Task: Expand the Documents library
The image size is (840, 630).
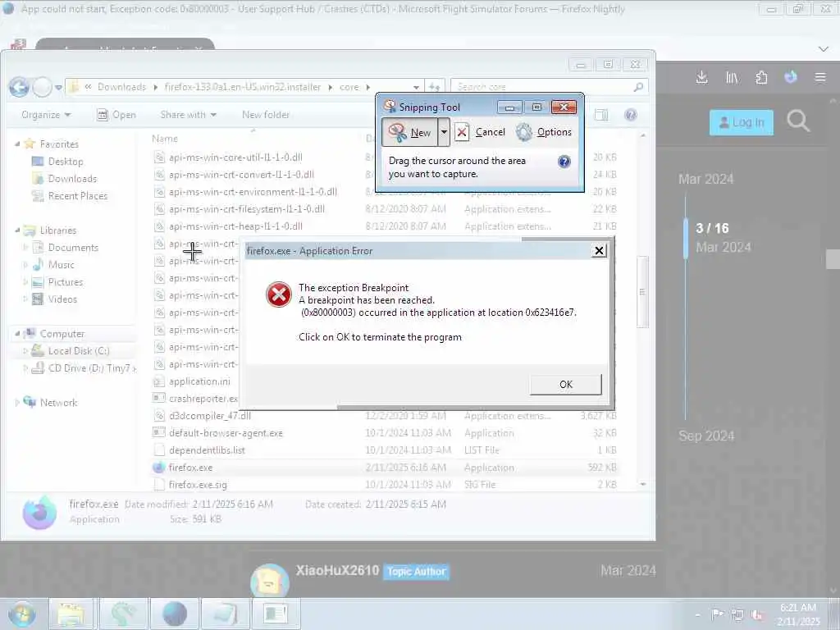Action: click(x=25, y=248)
